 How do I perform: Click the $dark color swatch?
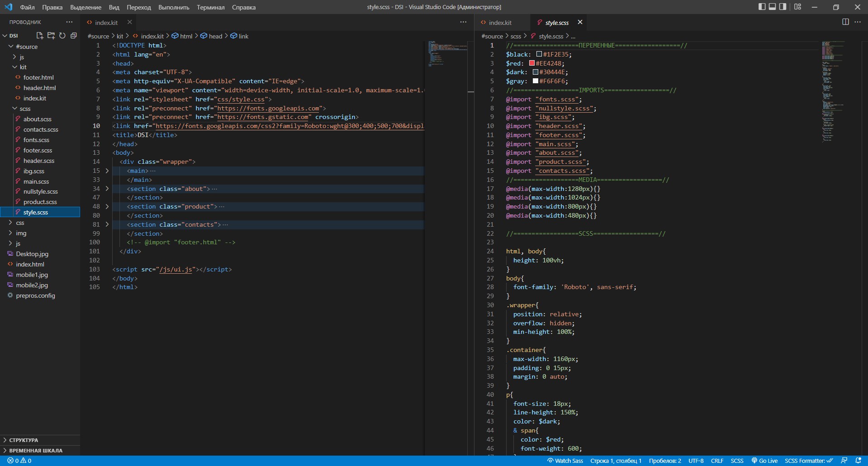[x=535, y=72]
